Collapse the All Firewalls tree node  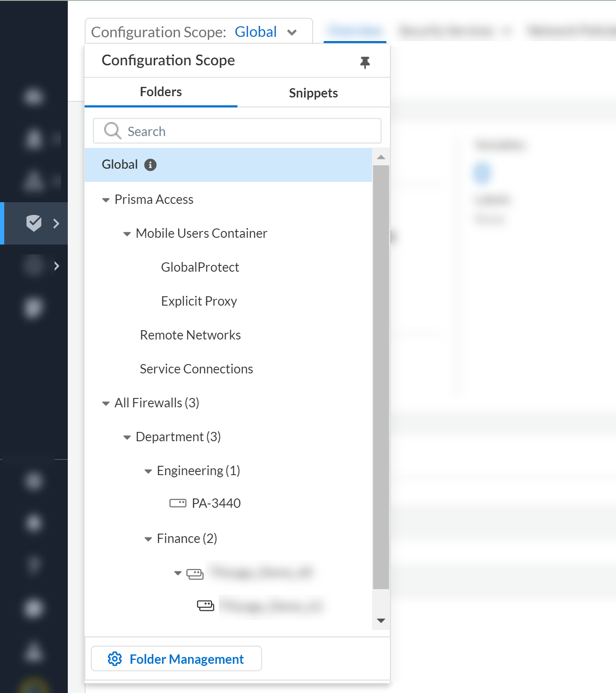pos(106,404)
